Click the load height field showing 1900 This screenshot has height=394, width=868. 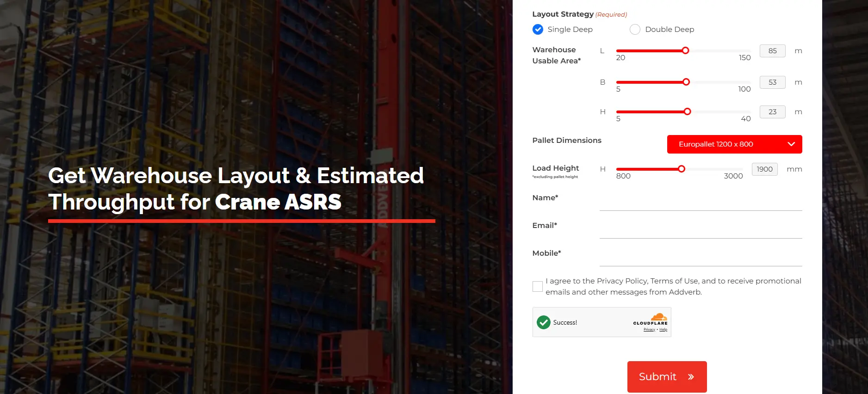point(765,169)
